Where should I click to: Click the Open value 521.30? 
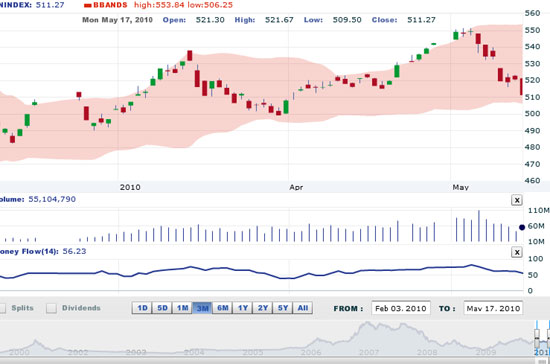pyautogui.click(x=210, y=20)
